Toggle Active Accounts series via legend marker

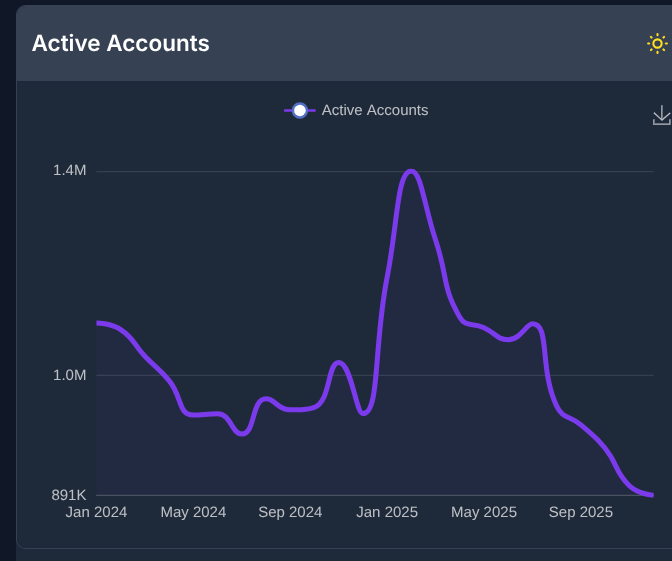[x=299, y=110]
